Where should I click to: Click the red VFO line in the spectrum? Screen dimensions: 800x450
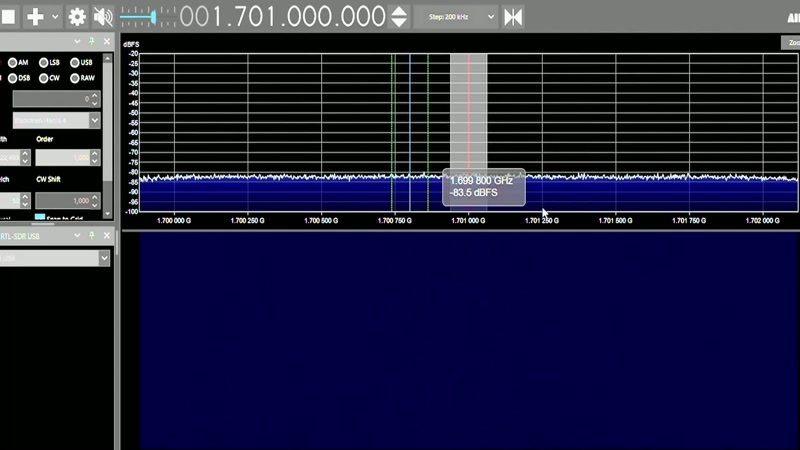click(x=468, y=112)
